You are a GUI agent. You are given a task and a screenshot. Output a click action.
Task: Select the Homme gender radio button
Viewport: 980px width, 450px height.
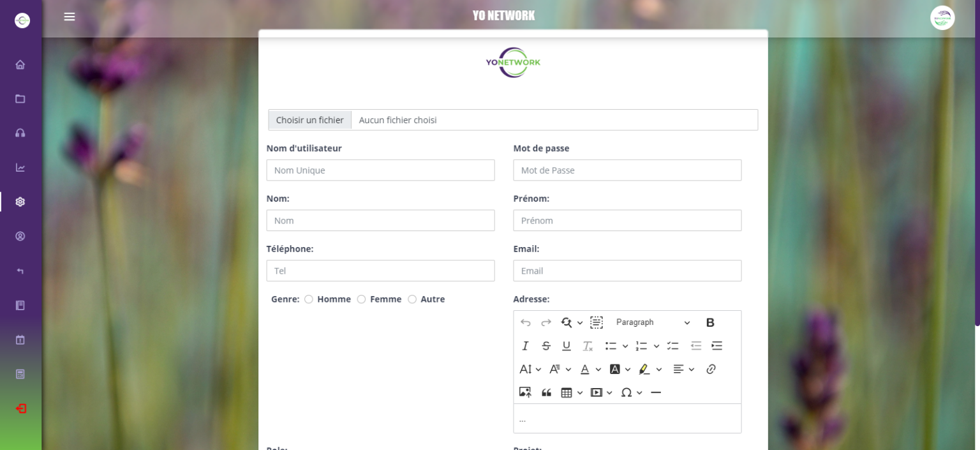(x=309, y=299)
